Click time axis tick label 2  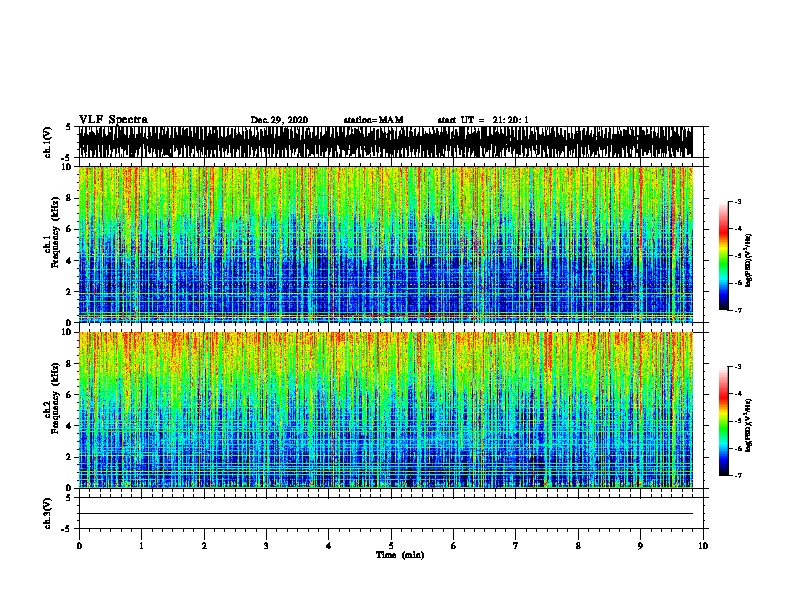pos(204,546)
